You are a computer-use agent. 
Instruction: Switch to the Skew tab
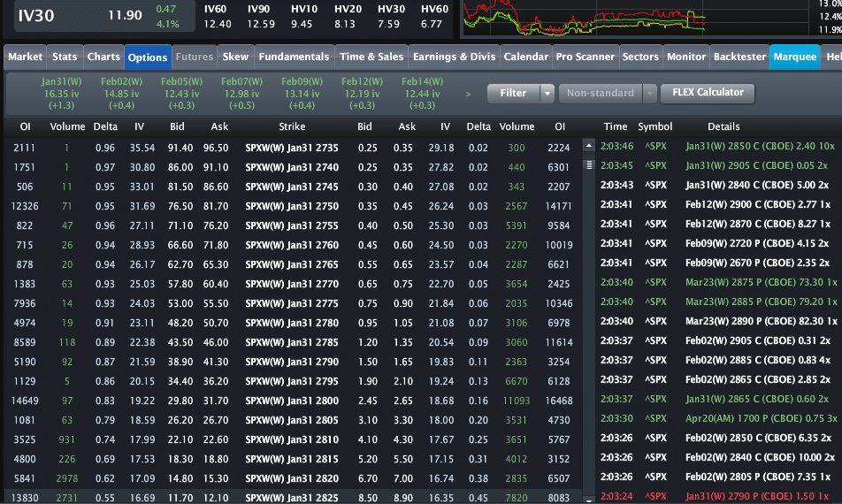[x=235, y=57]
